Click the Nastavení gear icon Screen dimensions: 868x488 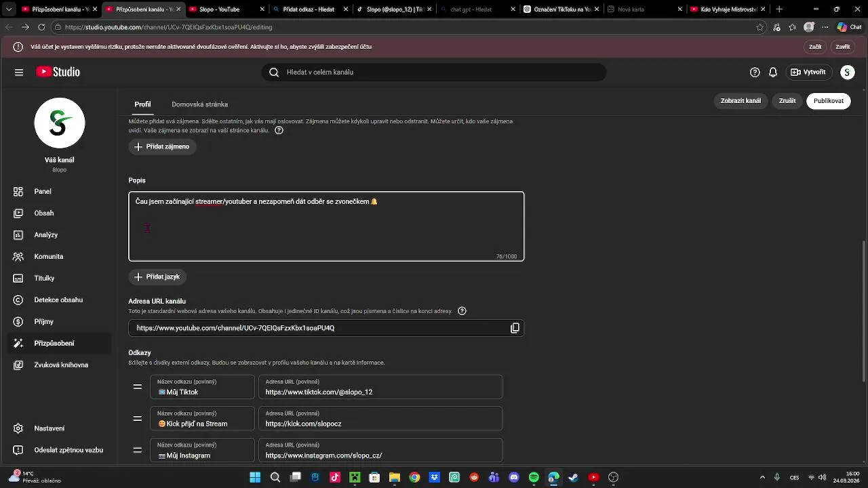(x=19, y=428)
